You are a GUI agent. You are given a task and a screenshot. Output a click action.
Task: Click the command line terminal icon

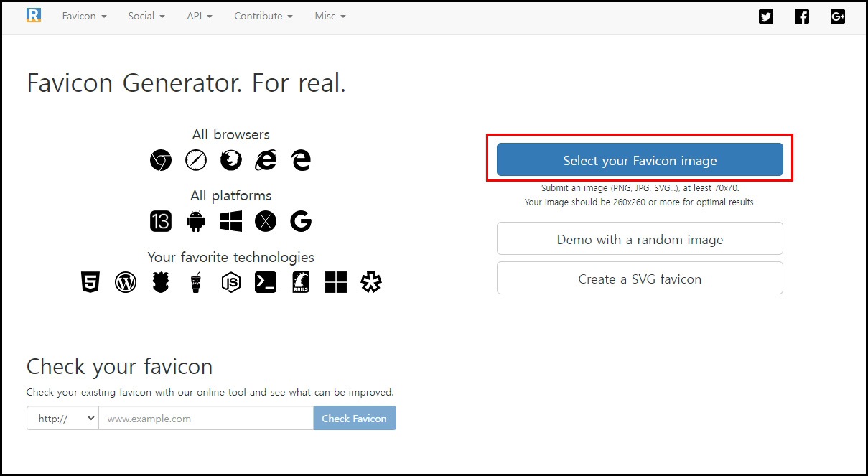(x=266, y=282)
